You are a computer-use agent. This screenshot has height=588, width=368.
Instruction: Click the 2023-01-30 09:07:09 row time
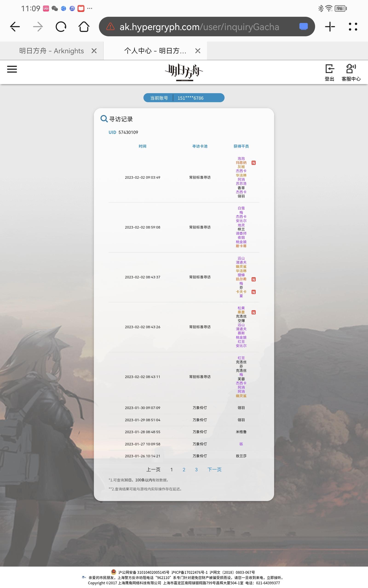pyautogui.click(x=143, y=408)
